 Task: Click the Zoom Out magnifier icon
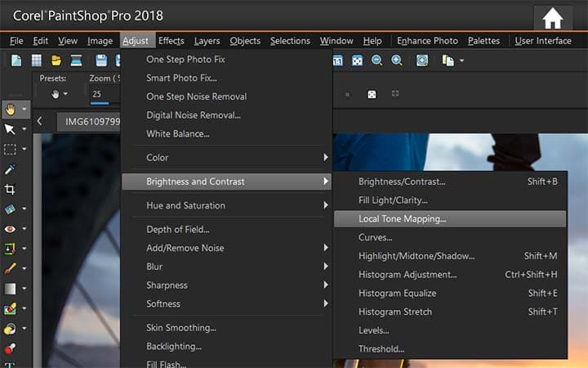click(376, 61)
